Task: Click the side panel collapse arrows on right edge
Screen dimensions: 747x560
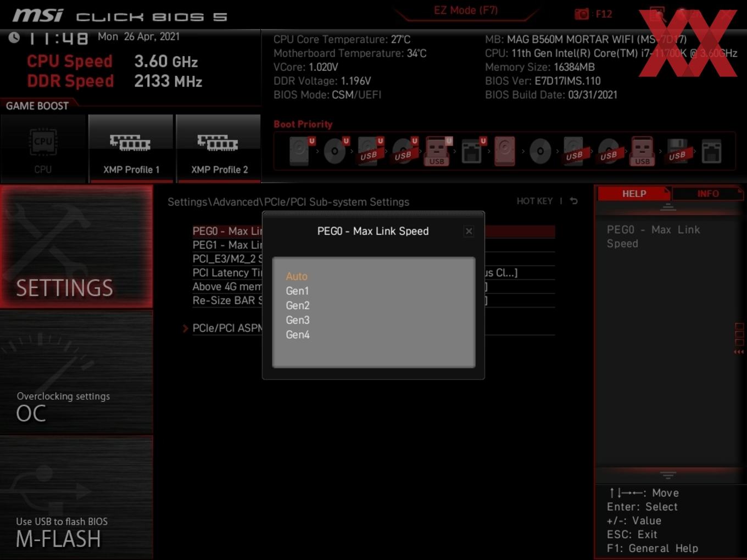Action: point(739,352)
